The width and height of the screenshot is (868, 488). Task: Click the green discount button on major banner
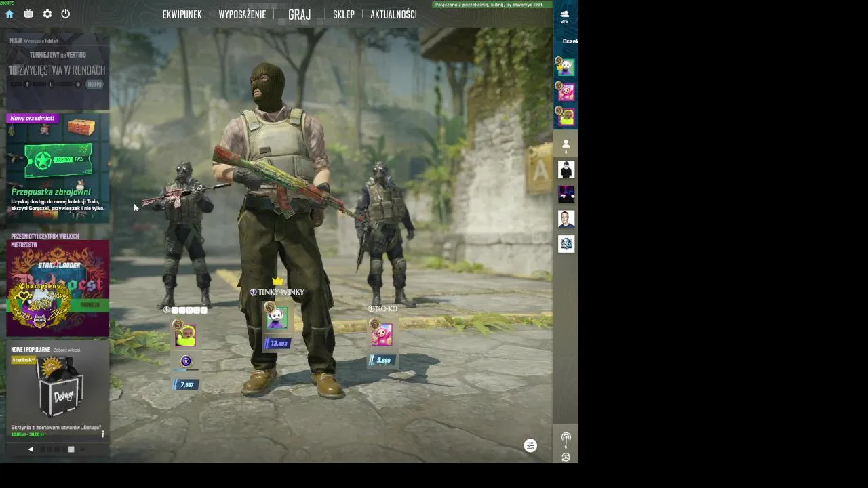click(90, 305)
